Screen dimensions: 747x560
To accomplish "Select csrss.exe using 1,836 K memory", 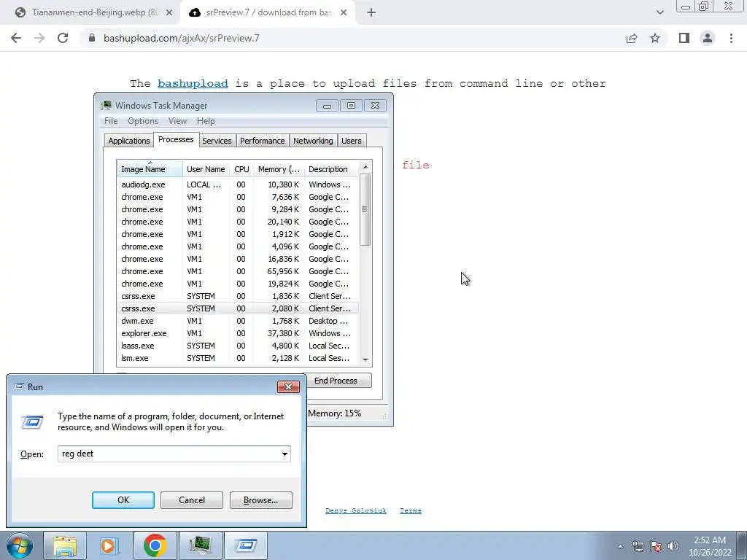I will [x=238, y=296].
